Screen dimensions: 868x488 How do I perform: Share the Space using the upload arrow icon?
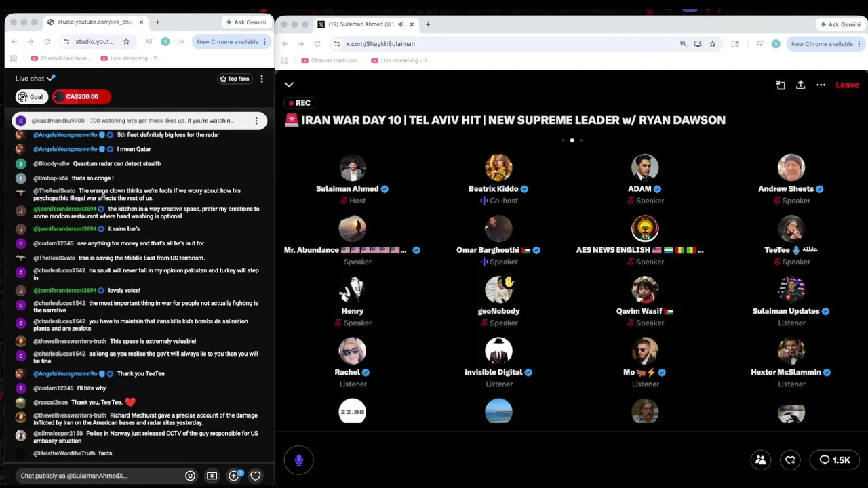[x=801, y=85]
